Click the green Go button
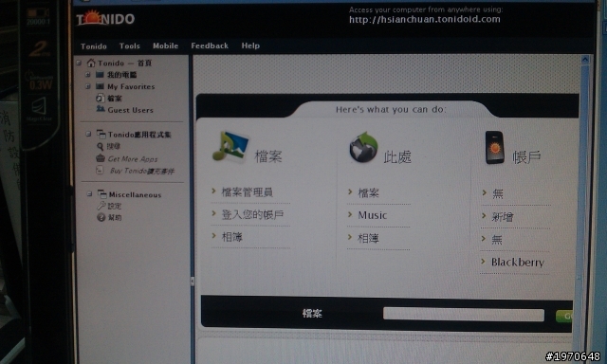This screenshot has width=607, height=364. 564,316
